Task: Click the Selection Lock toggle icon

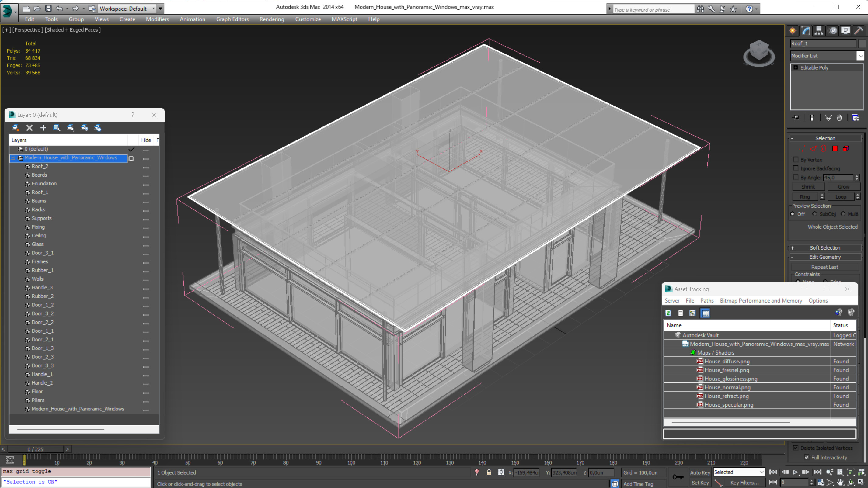Action: [x=489, y=472]
